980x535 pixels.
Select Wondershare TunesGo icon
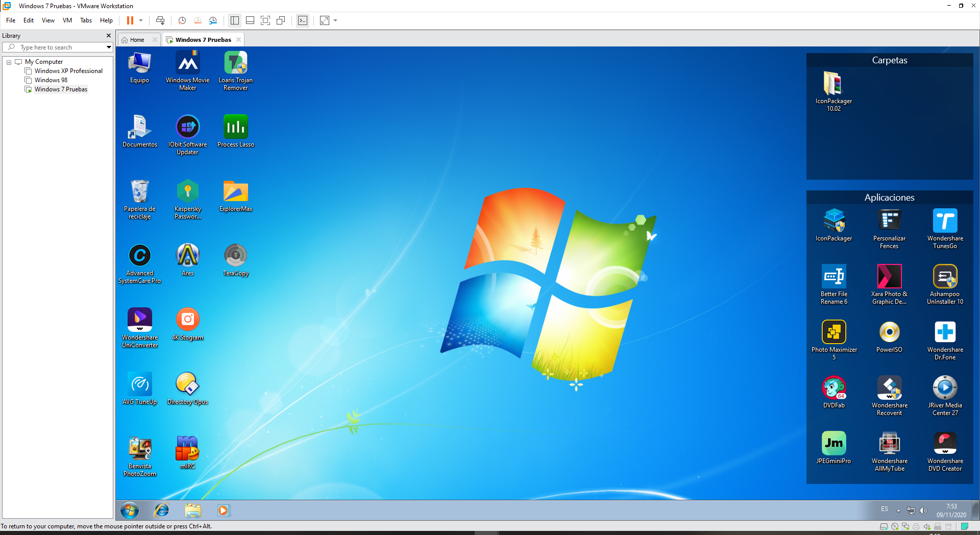[x=945, y=229]
